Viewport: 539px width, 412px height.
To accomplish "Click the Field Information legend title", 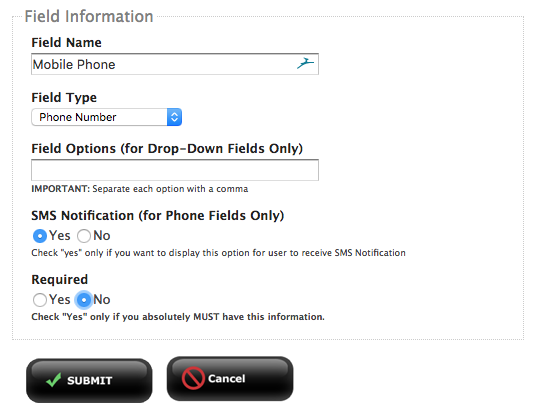I will [89, 16].
